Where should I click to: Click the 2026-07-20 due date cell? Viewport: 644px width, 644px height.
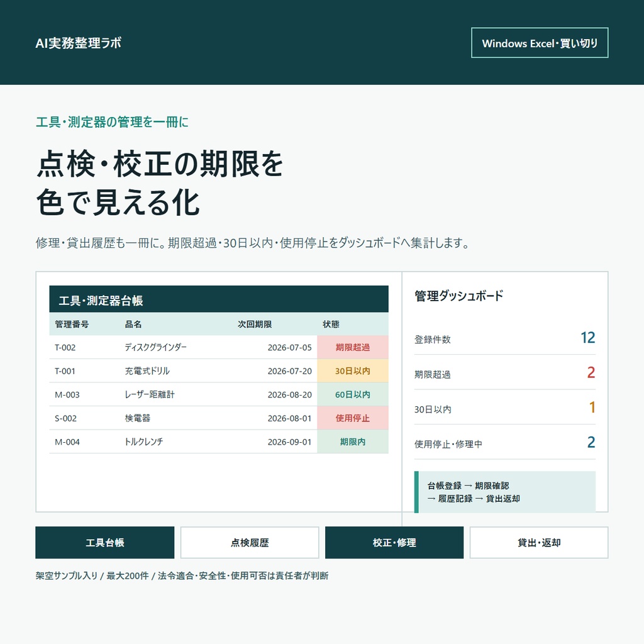289,371
